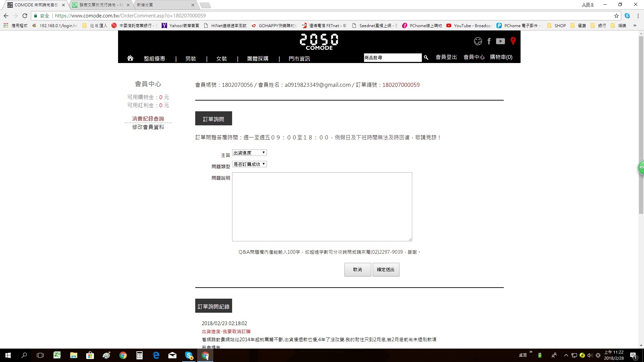The height and width of the screenshot is (362, 644).
Task: Click the home icon in navigation bar
Action: coord(130,58)
